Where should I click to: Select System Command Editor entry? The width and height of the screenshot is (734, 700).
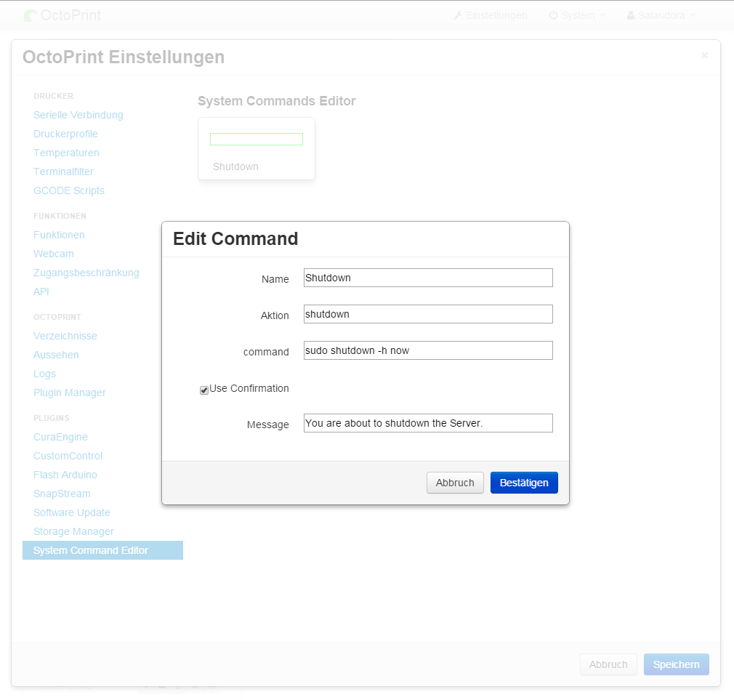point(102,551)
